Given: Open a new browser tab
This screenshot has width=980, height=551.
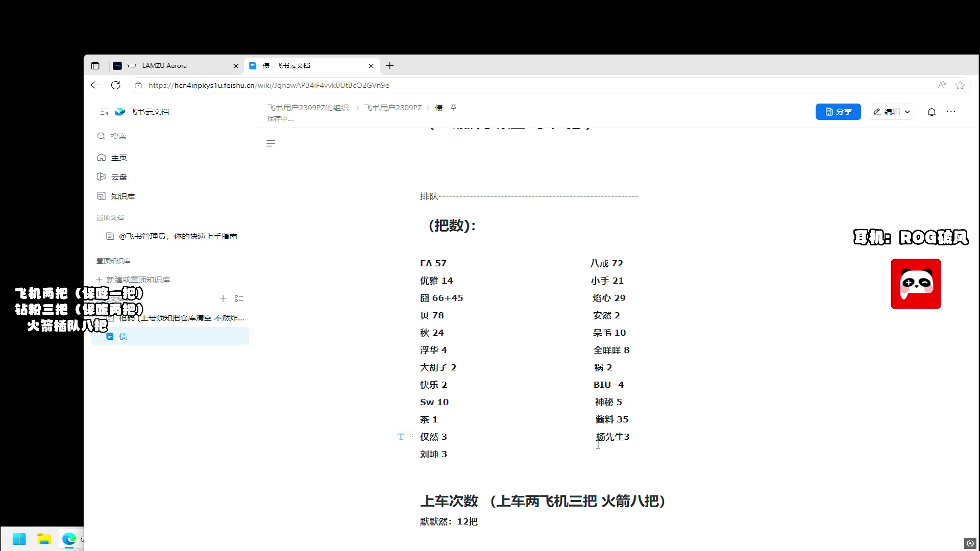Looking at the screenshot, I should 390,66.
